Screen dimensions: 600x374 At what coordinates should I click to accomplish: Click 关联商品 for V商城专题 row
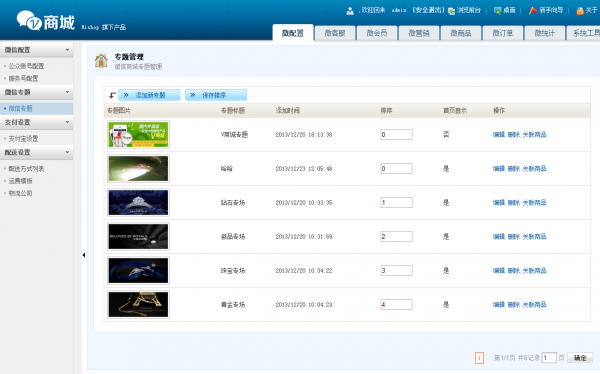coord(535,134)
